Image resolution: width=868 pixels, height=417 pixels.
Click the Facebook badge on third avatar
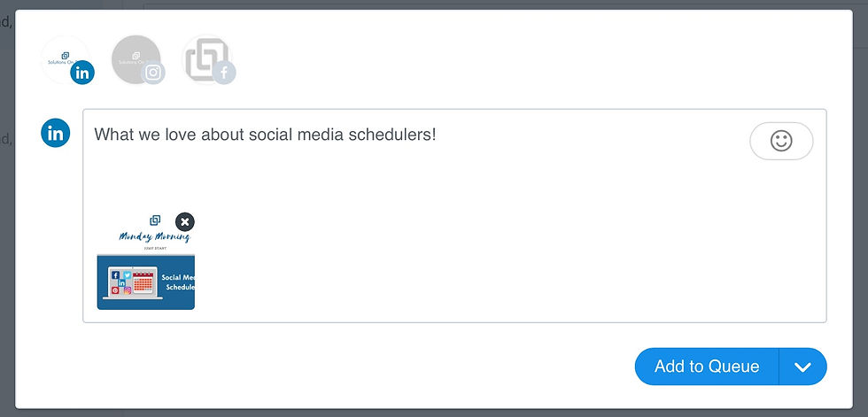tap(224, 73)
